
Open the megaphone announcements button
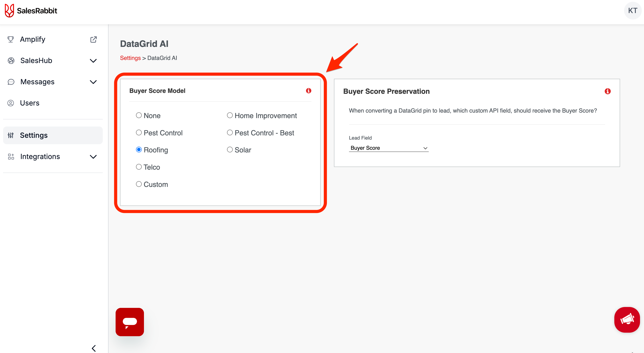[x=627, y=320]
